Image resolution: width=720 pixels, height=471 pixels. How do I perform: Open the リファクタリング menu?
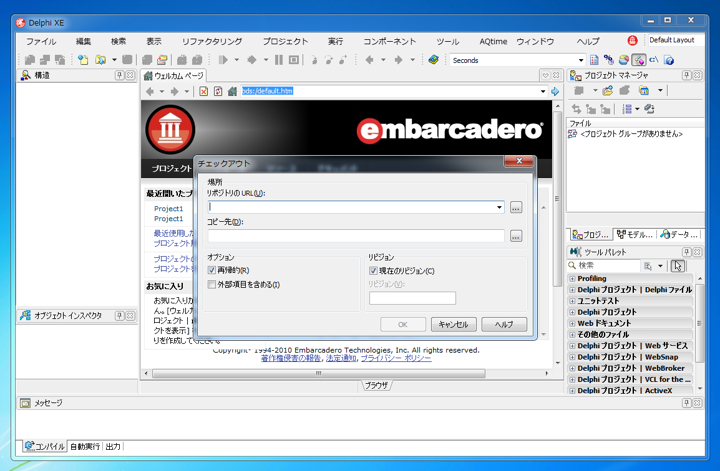pyautogui.click(x=212, y=41)
